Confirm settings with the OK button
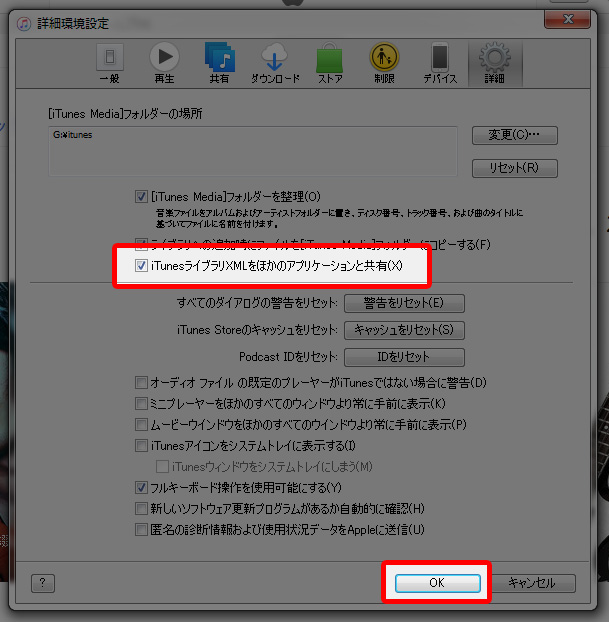Screen dimensions: 609x622 click(436, 583)
